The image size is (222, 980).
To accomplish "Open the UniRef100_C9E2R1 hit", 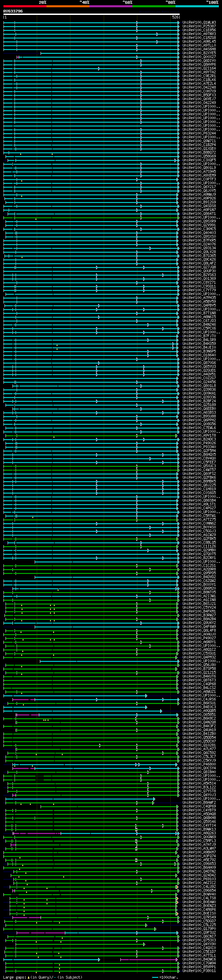I will tap(199, 76).
